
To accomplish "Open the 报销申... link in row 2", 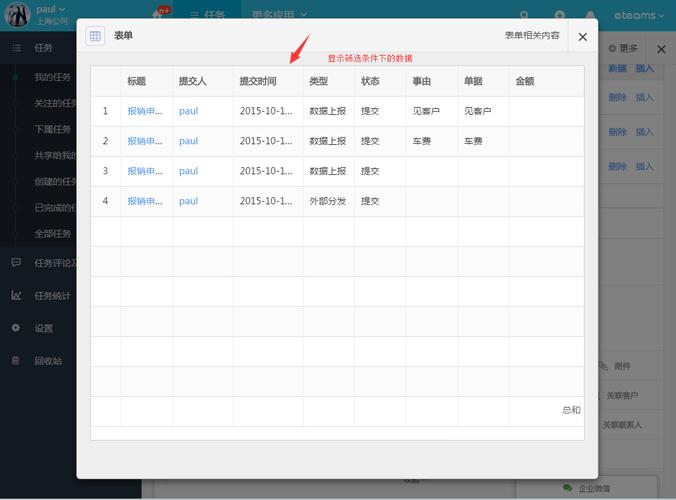I will click(x=145, y=141).
